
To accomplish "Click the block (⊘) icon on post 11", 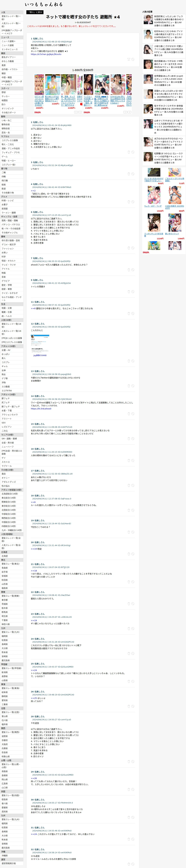I will point(133,313).
